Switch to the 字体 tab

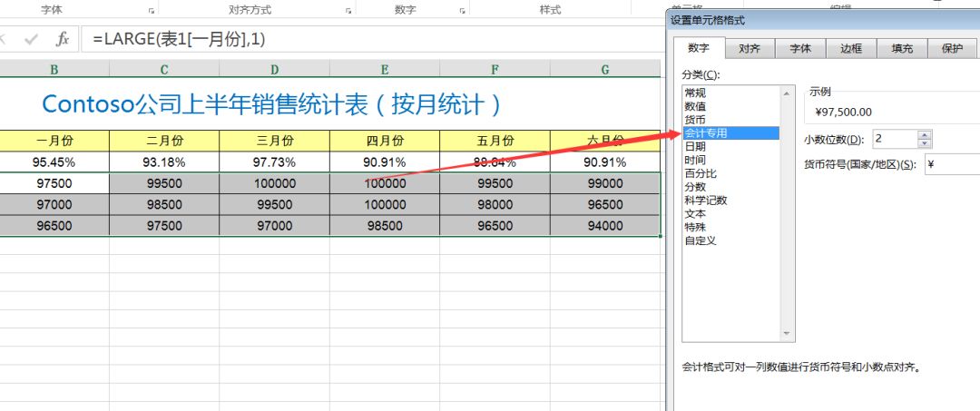coord(800,49)
